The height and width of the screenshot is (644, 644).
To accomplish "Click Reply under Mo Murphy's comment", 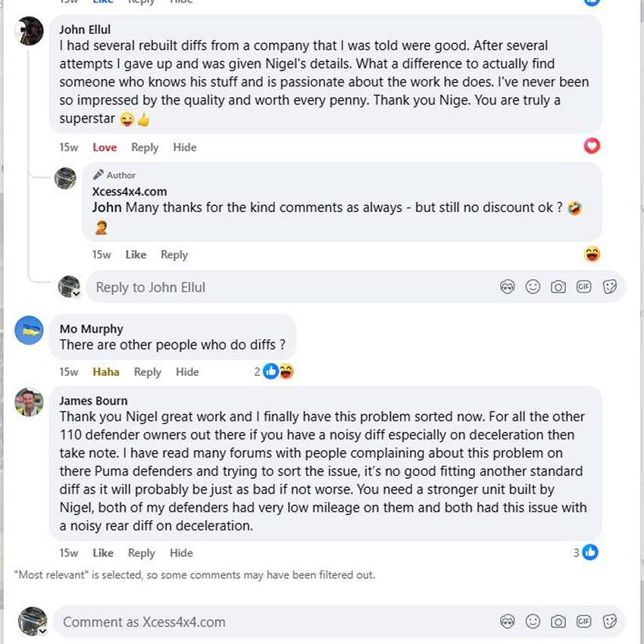I will (x=148, y=372).
